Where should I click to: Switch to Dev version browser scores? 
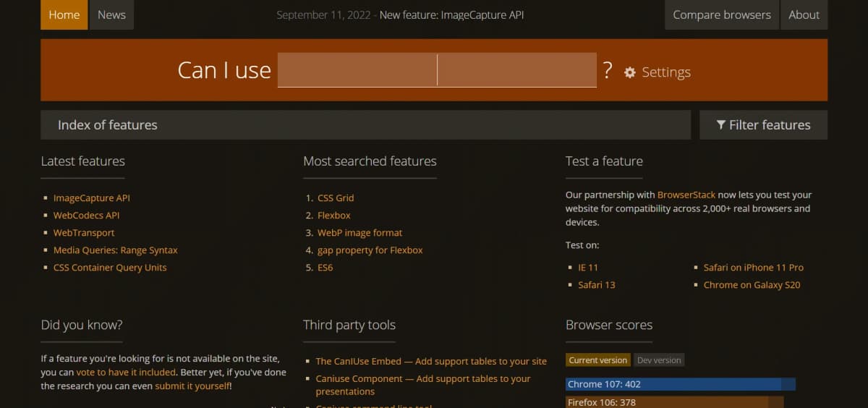point(659,360)
